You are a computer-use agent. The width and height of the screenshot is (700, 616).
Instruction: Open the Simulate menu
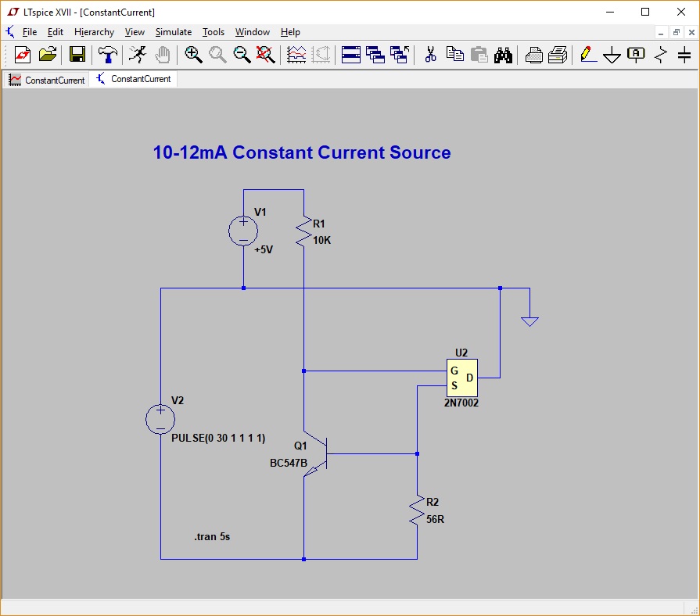click(173, 32)
